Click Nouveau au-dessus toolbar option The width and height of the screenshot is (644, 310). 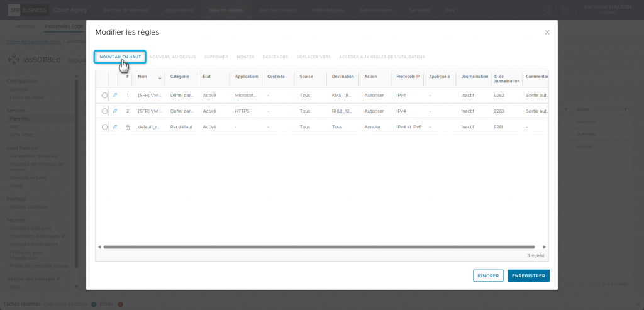173,57
